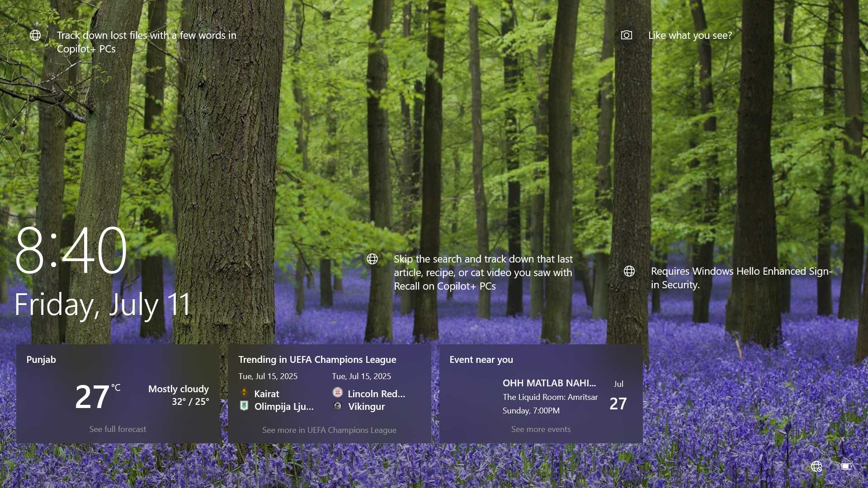Click the Event near you heading
The width and height of the screenshot is (868, 488).
coord(481,359)
